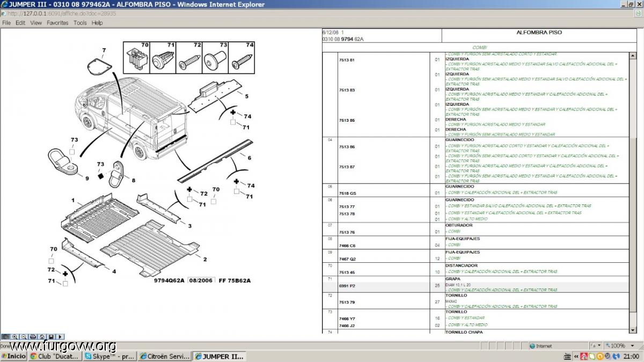Click part number 6991 P2

(x=347, y=286)
